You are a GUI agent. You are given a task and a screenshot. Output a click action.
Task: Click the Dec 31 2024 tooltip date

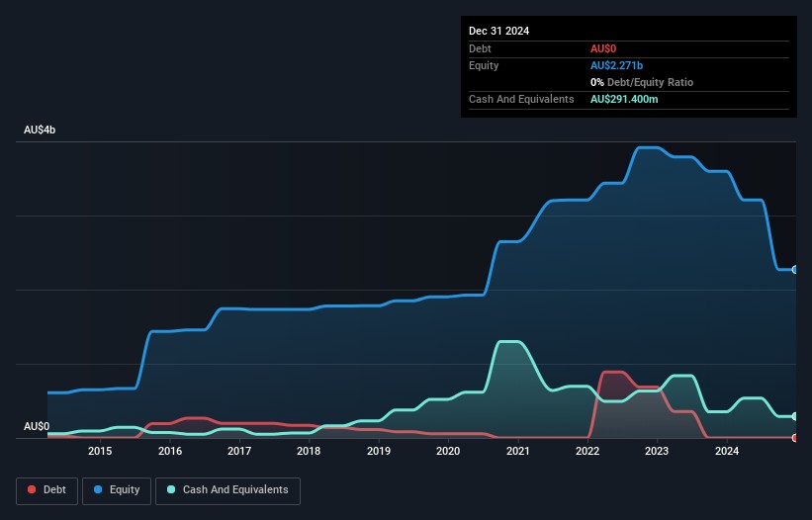(x=499, y=31)
